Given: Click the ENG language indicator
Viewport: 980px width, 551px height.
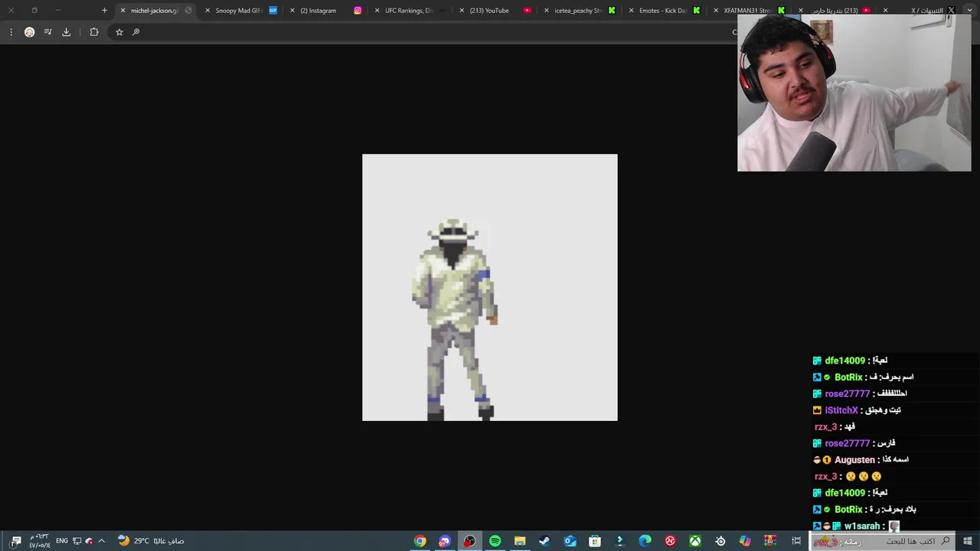Looking at the screenshot, I should [62, 541].
